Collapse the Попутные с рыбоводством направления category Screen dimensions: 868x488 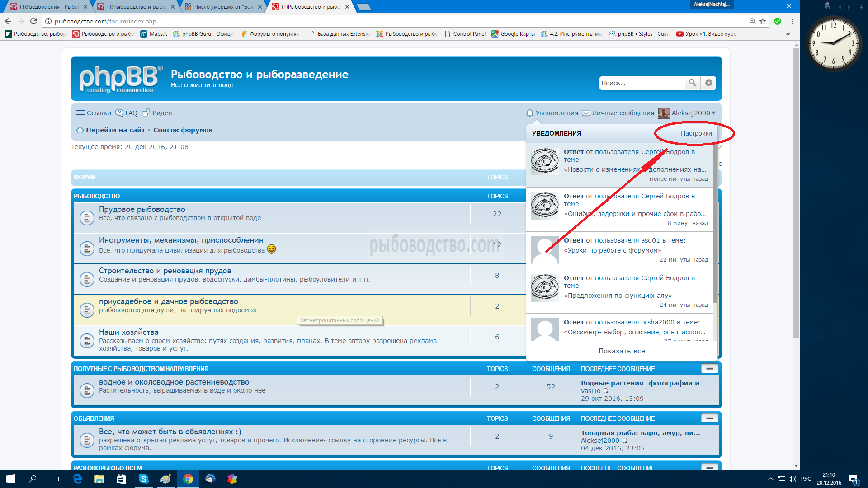709,369
